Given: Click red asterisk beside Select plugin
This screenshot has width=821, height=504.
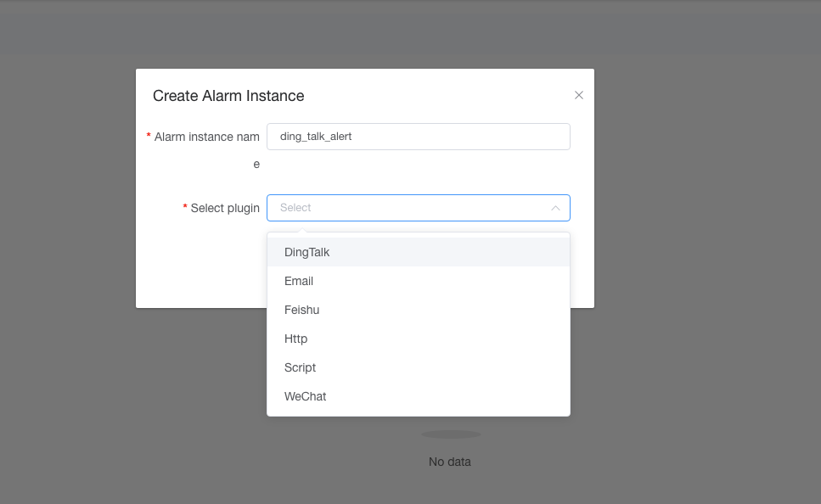Looking at the screenshot, I should (x=185, y=207).
